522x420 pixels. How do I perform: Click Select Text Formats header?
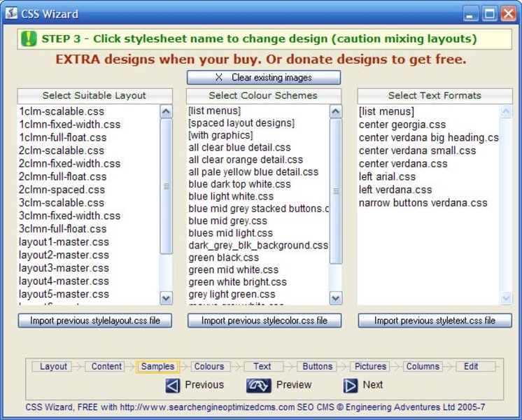(435, 96)
